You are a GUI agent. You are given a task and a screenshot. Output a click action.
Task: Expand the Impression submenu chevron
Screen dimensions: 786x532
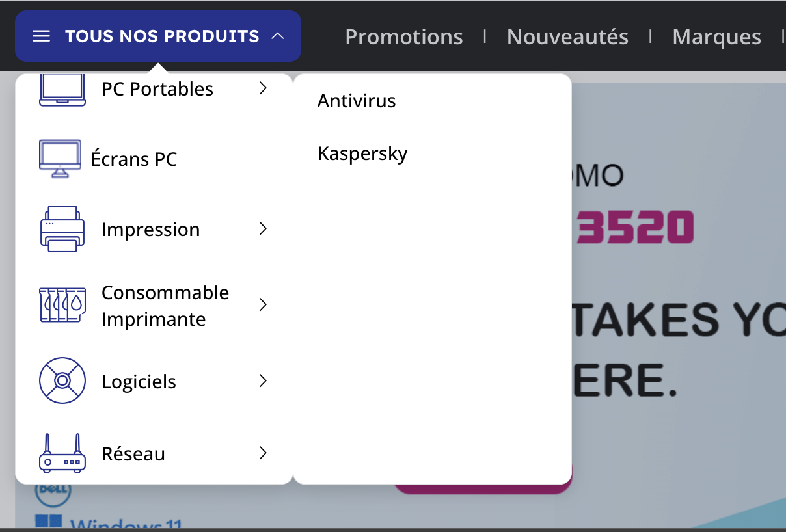[x=263, y=229]
